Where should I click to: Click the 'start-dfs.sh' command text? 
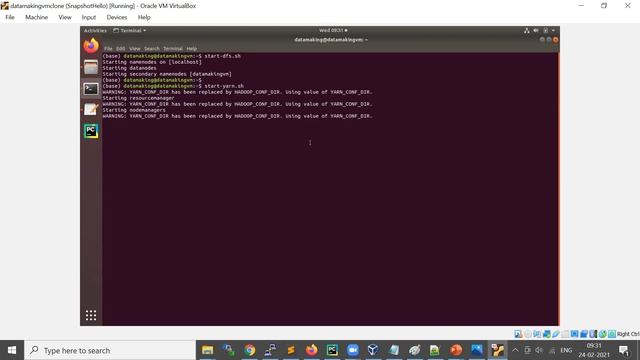coord(222,56)
